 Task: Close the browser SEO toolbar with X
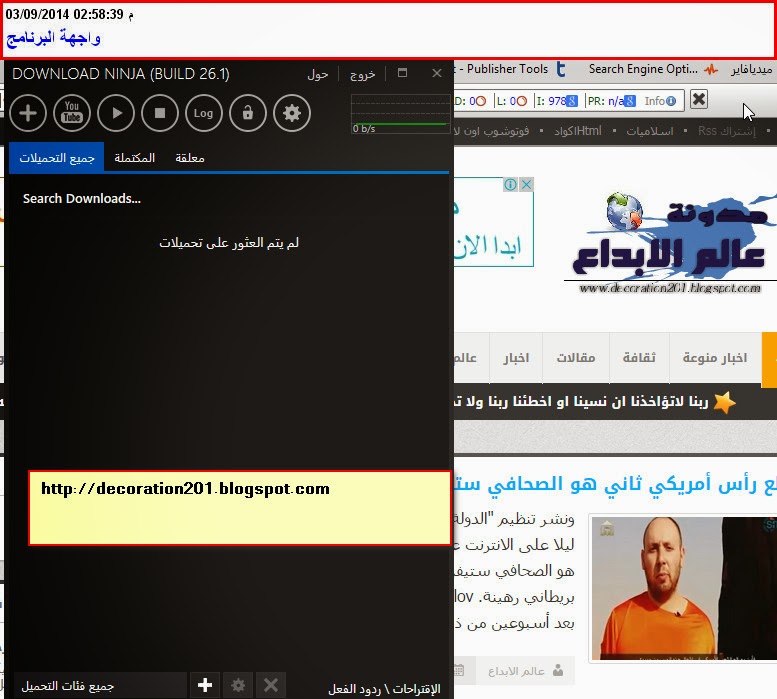(699, 100)
